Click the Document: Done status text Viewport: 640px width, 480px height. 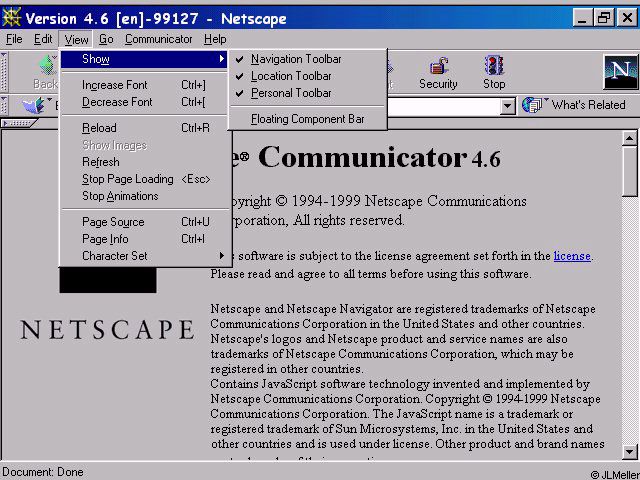pyautogui.click(x=43, y=472)
